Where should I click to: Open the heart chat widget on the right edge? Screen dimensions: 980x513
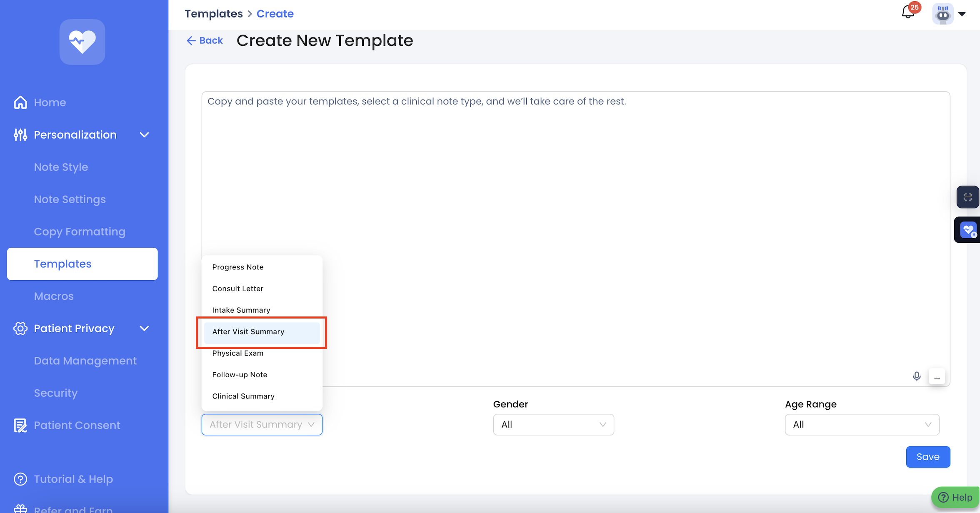[967, 230]
